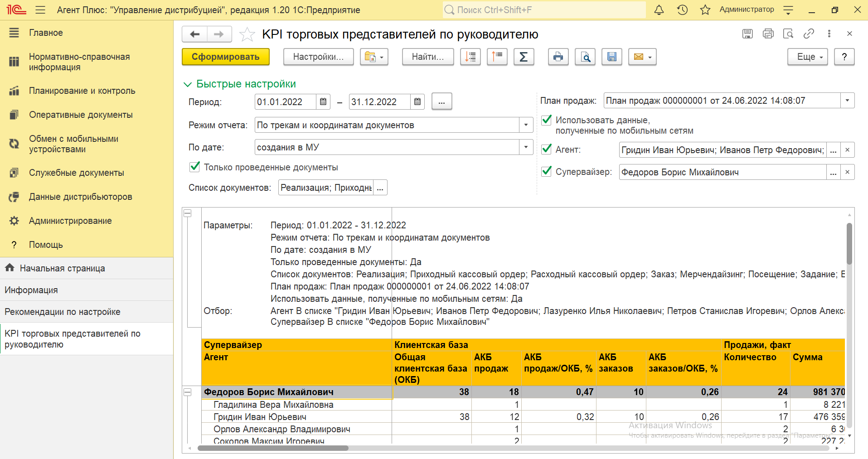Viewport: 868px width, 459px height.
Task: Open Служебные документы section
Action: 87,173
